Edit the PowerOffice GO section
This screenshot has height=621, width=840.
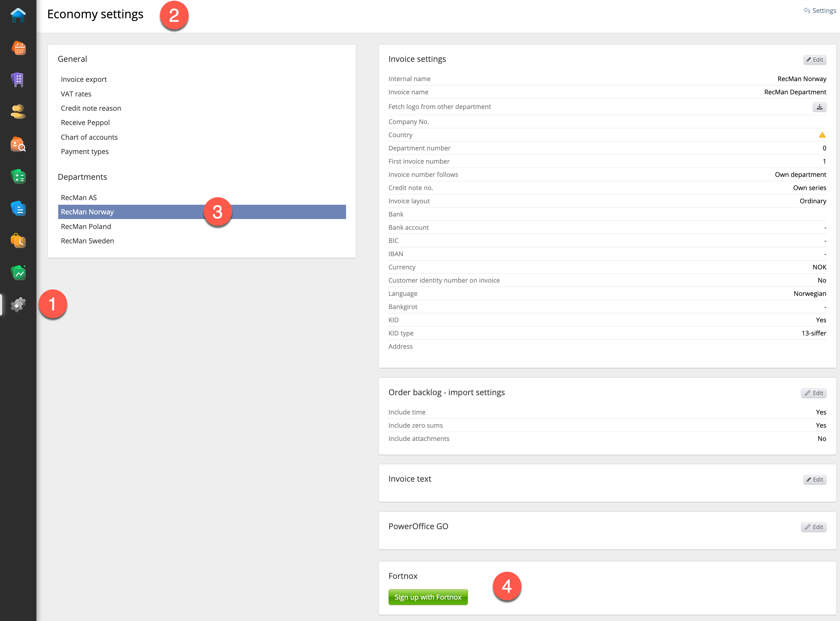pyautogui.click(x=813, y=527)
